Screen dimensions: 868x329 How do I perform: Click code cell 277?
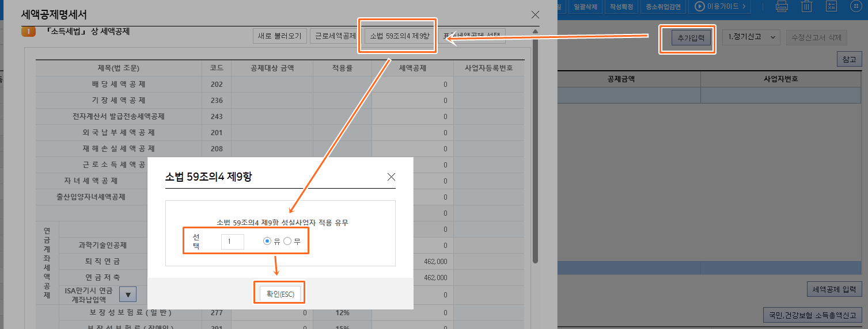click(217, 313)
